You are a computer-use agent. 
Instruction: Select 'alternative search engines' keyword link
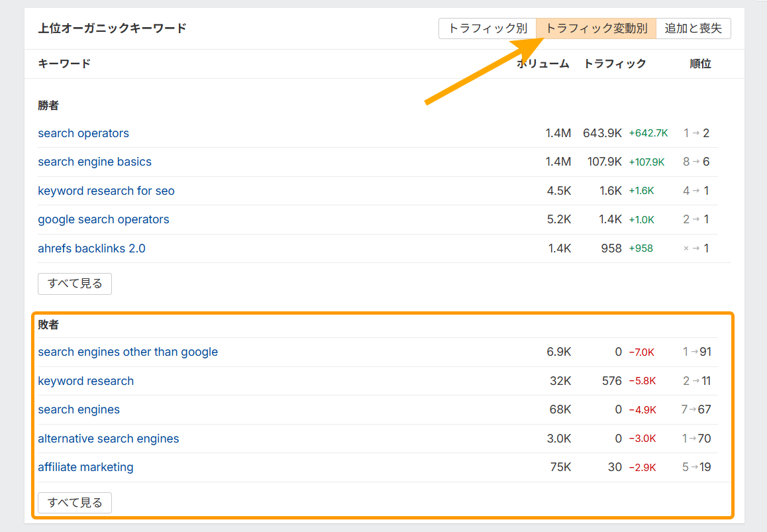pyautogui.click(x=108, y=439)
